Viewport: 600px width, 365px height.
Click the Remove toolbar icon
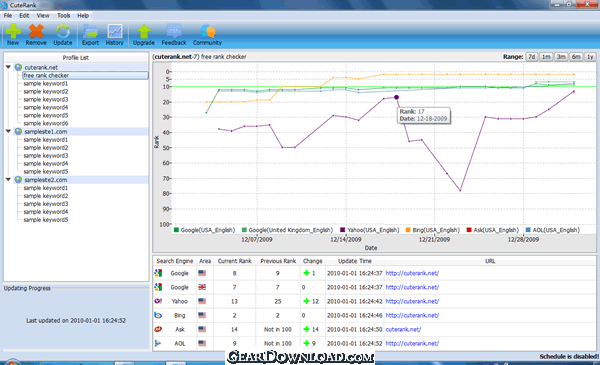coord(36,31)
